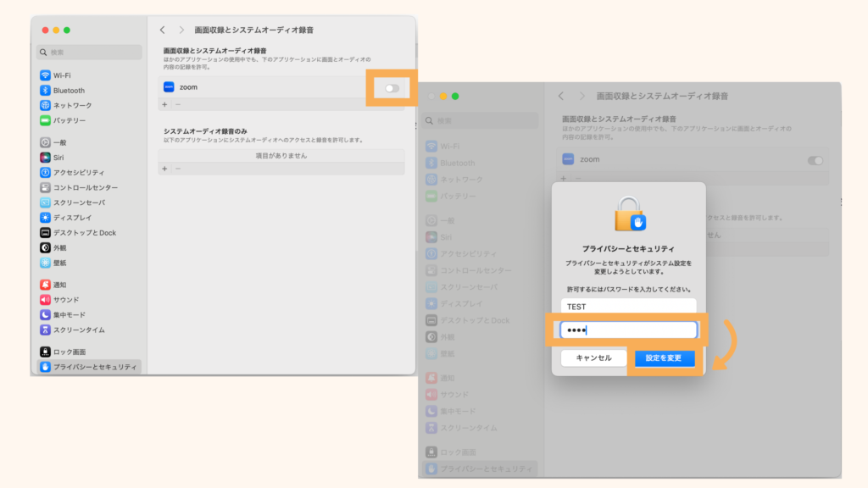
Task: Enable the zoom toggle in the right window
Action: tap(815, 160)
